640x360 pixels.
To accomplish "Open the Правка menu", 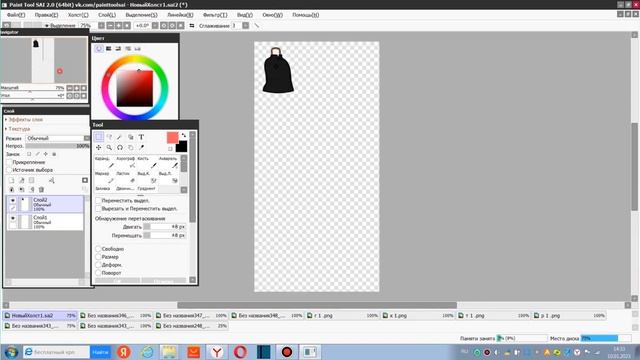I will (46, 15).
